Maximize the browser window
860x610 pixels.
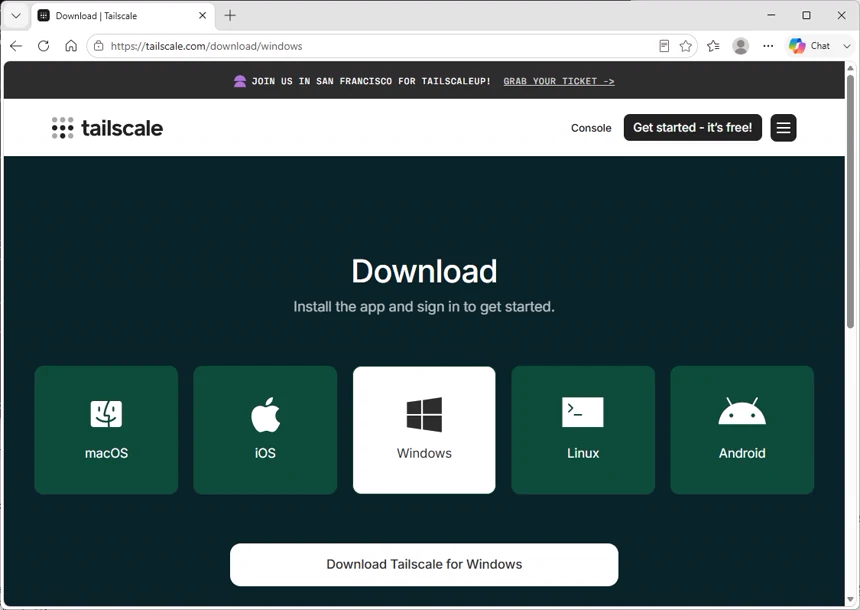(x=806, y=15)
